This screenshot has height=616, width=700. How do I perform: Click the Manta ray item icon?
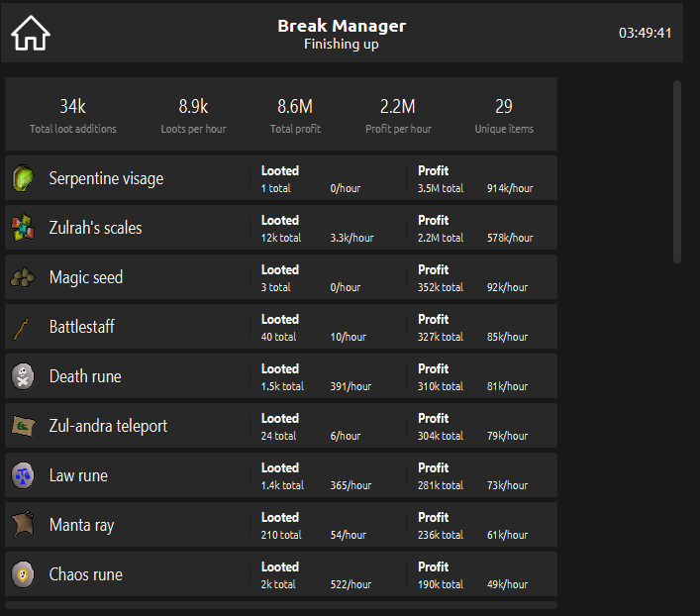point(23,525)
